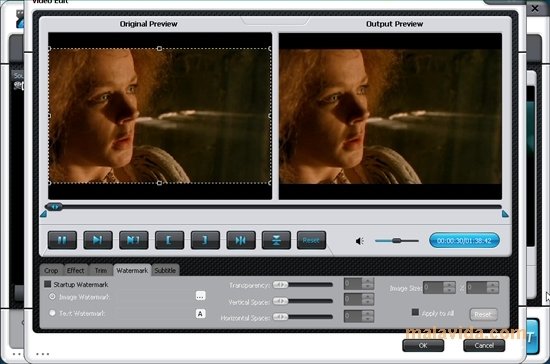Click the next frame playback button
The width and height of the screenshot is (550, 364).
tap(98, 240)
